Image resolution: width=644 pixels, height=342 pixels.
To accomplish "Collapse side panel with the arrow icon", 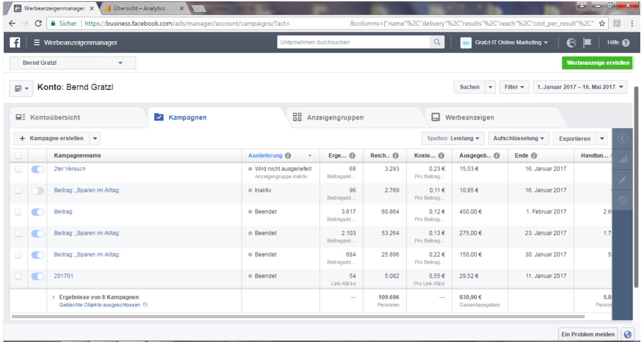I will click(x=623, y=139).
